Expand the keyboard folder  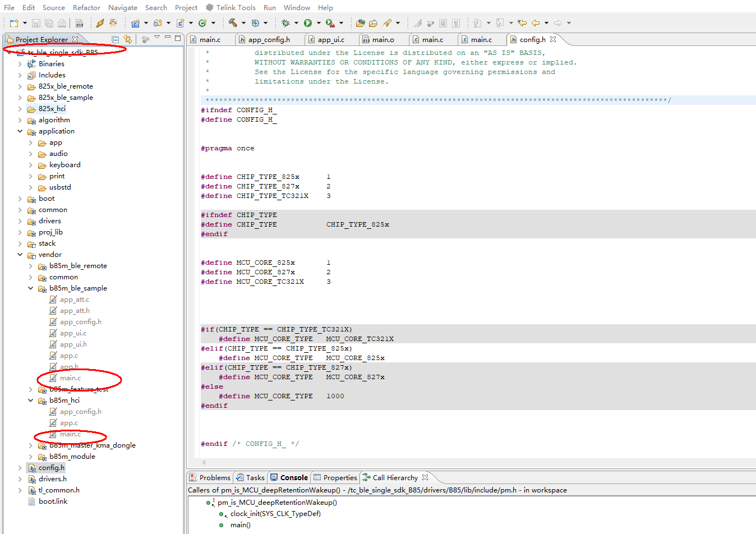(x=31, y=165)
